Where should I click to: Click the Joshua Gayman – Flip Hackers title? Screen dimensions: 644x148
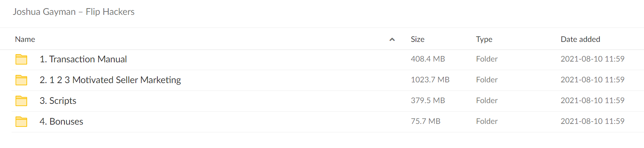pos(74,12)
